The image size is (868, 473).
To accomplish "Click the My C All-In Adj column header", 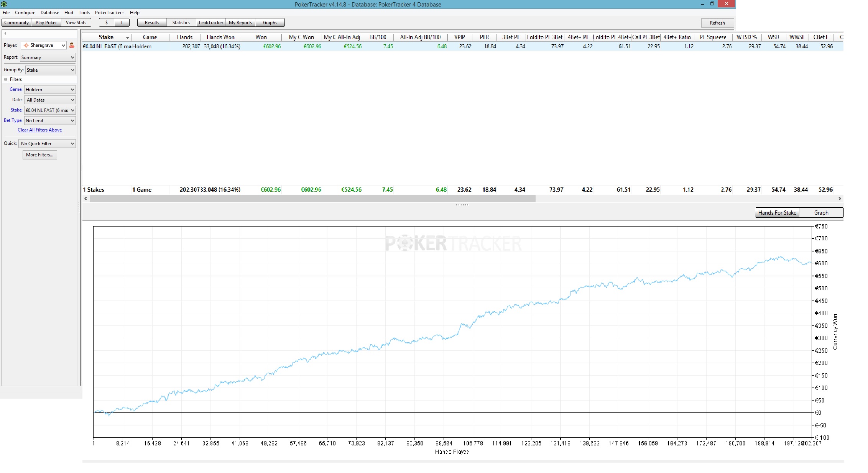I will click(342, 37).
